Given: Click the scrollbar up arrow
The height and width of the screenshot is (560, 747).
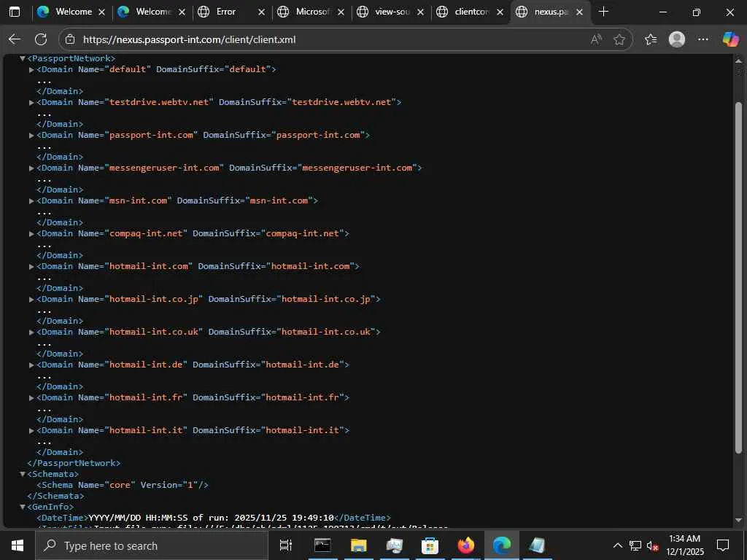Looking at the screenshot, I should [738, 61].
